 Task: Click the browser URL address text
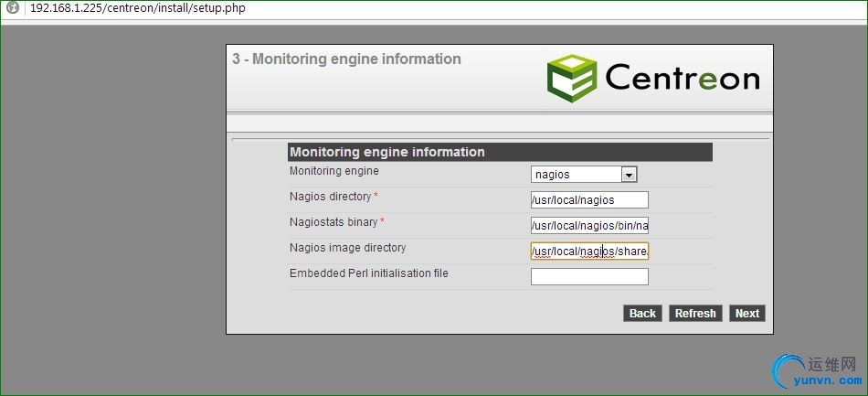click(138, 8)
